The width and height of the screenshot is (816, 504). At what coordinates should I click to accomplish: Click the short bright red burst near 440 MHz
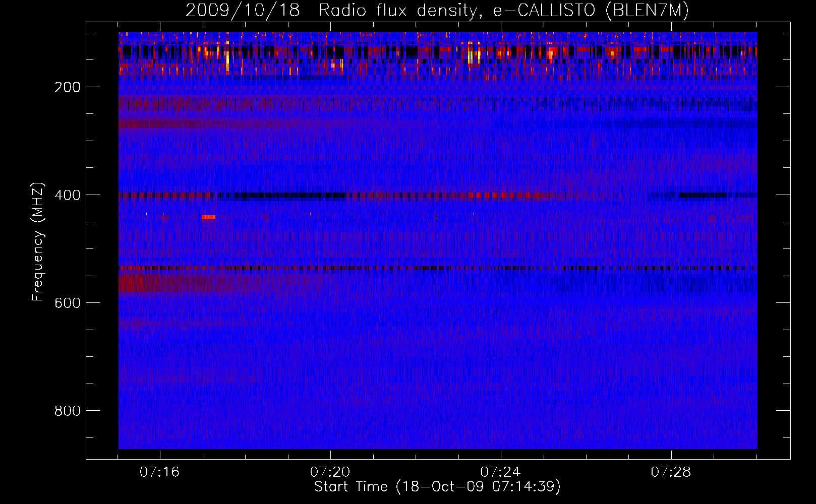(208, 217)
